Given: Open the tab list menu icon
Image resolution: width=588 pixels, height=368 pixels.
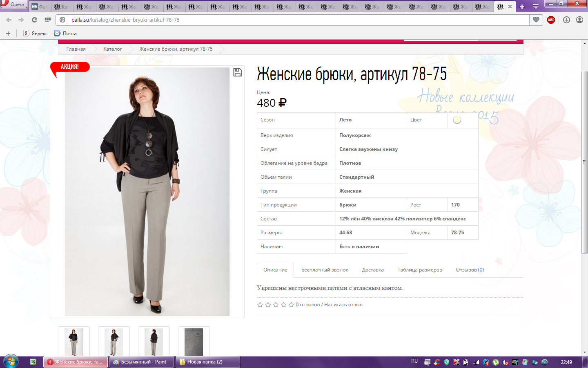Looking at the screenshot, I should [x=536, y=7].
